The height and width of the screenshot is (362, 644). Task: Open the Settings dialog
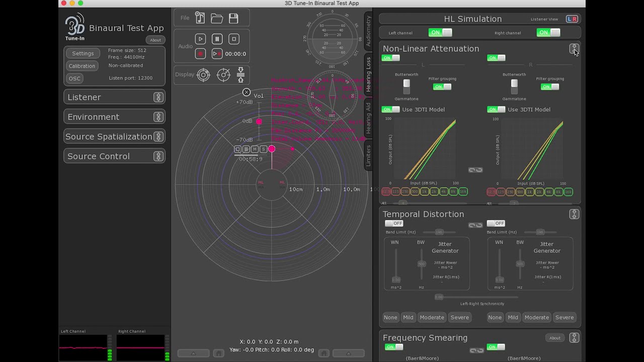click(83, 53)
